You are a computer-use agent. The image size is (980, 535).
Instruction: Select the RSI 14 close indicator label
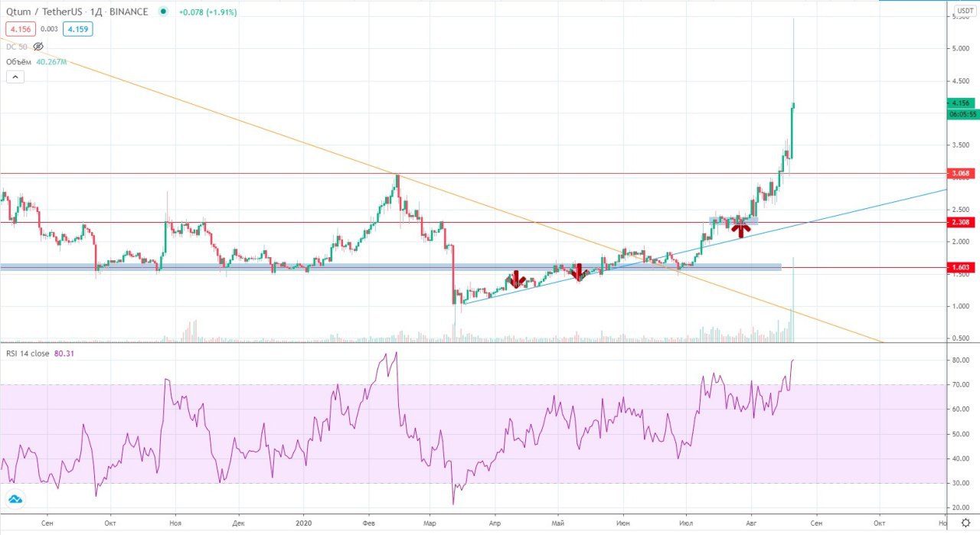tap(28, 354)
